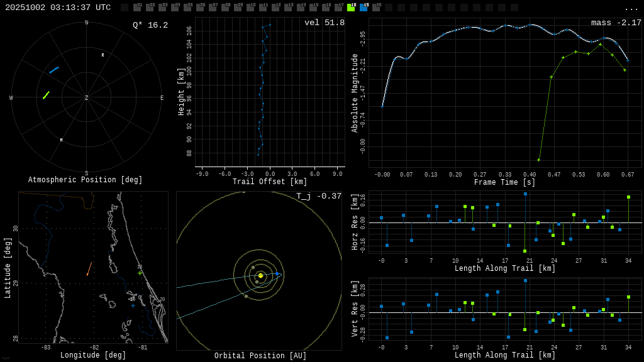The height and width of the screenshot is (362, 644).
Task: Select station box 04 in top strip
Action: click(175, 8)
